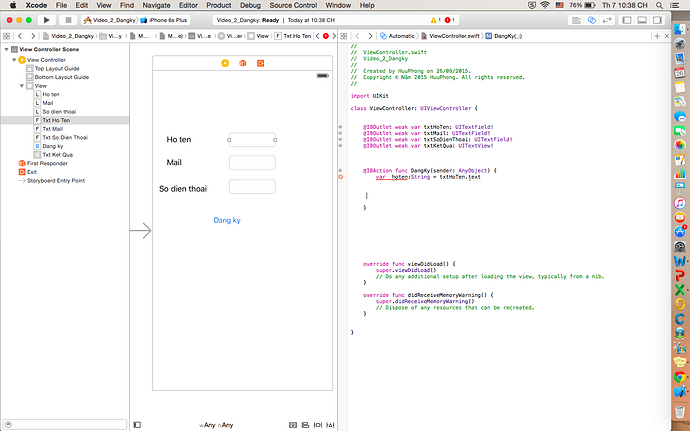Collapse the View node in outline

click(23, 87)
